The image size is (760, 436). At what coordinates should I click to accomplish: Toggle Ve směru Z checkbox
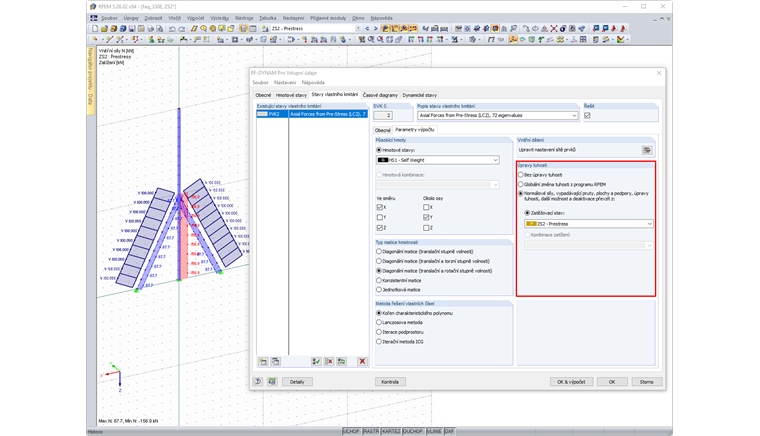[380, 228]
